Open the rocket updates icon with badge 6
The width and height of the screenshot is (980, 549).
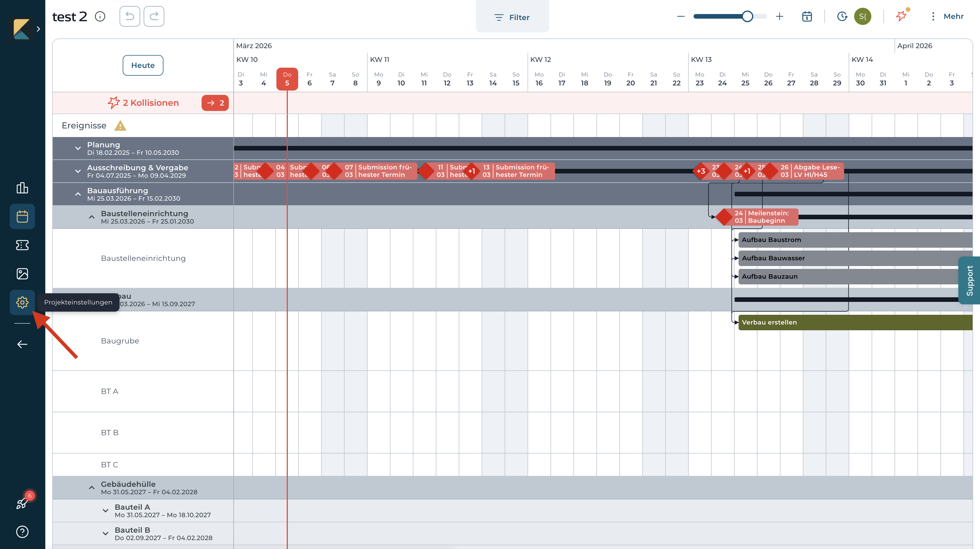pos(22,503)
